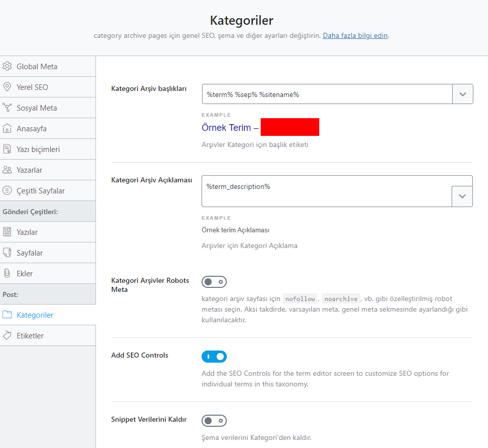Select the Sosyal Meta tab
This screenshot has width=488, height=448.
pos(48,108)
